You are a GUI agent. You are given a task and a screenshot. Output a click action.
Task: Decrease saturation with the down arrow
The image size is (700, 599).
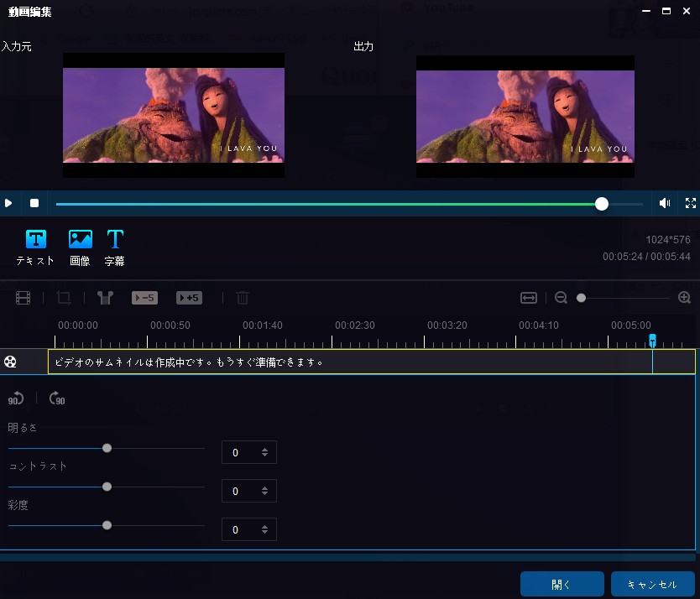point(264,533)
